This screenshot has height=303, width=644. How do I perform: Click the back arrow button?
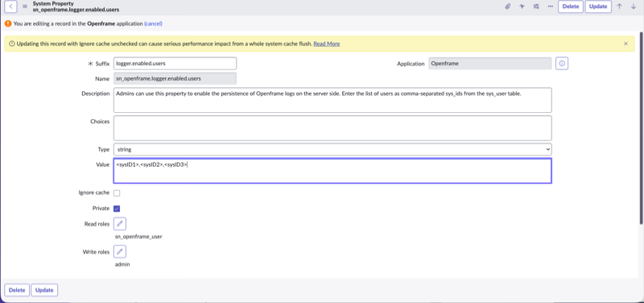click(x=10, y=6)
